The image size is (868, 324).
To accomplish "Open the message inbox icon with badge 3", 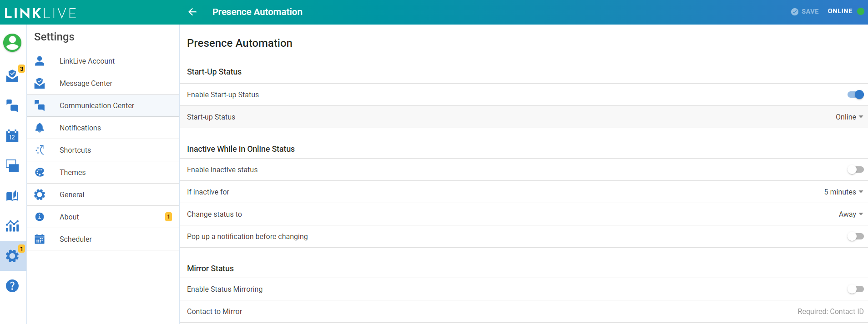I will (x=12, y=76).
